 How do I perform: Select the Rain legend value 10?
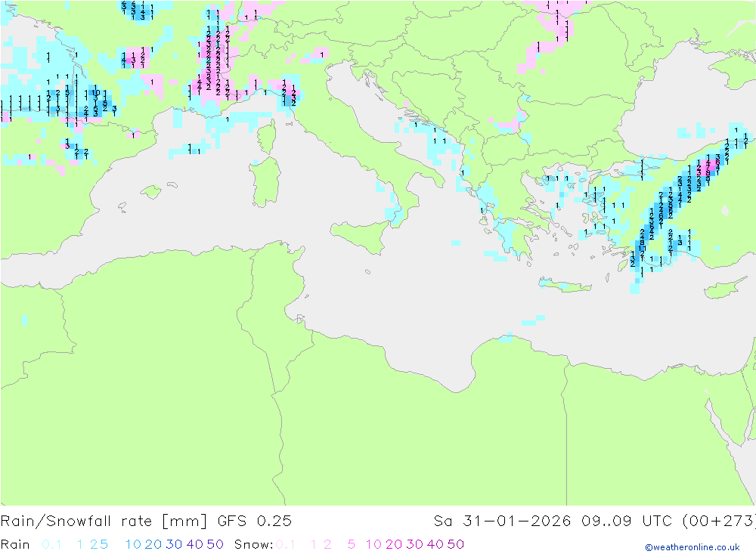coord(133,544)
